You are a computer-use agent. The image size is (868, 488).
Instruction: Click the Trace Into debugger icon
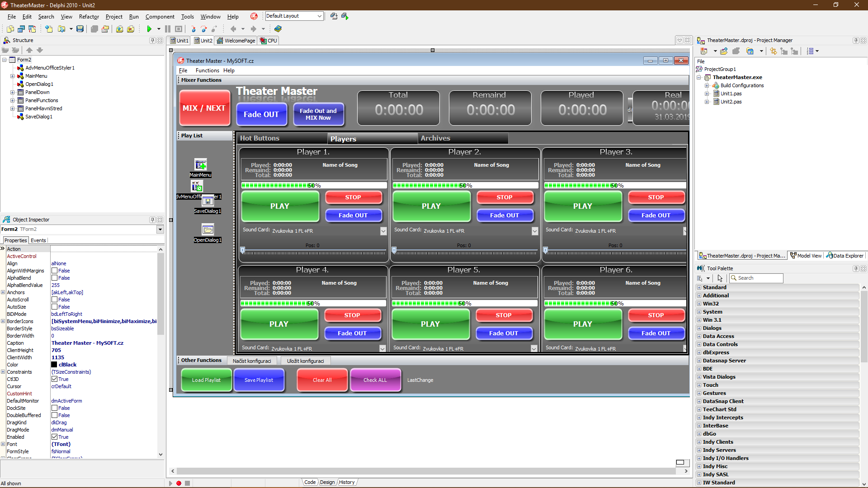193,29
